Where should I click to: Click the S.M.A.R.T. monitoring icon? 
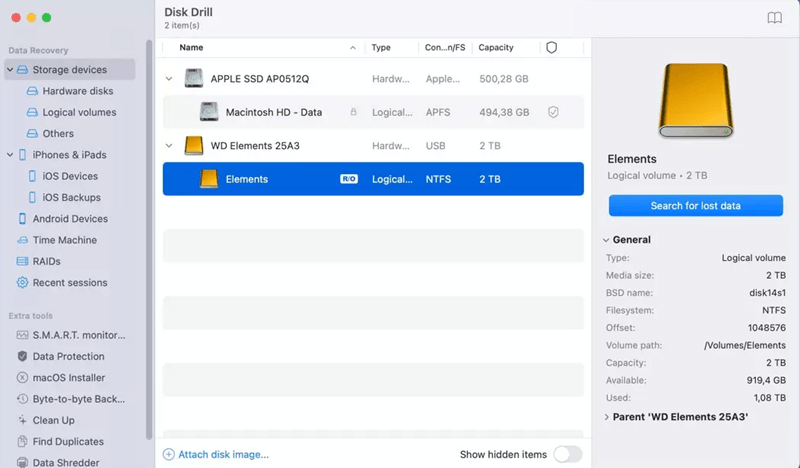coord(22,335)
